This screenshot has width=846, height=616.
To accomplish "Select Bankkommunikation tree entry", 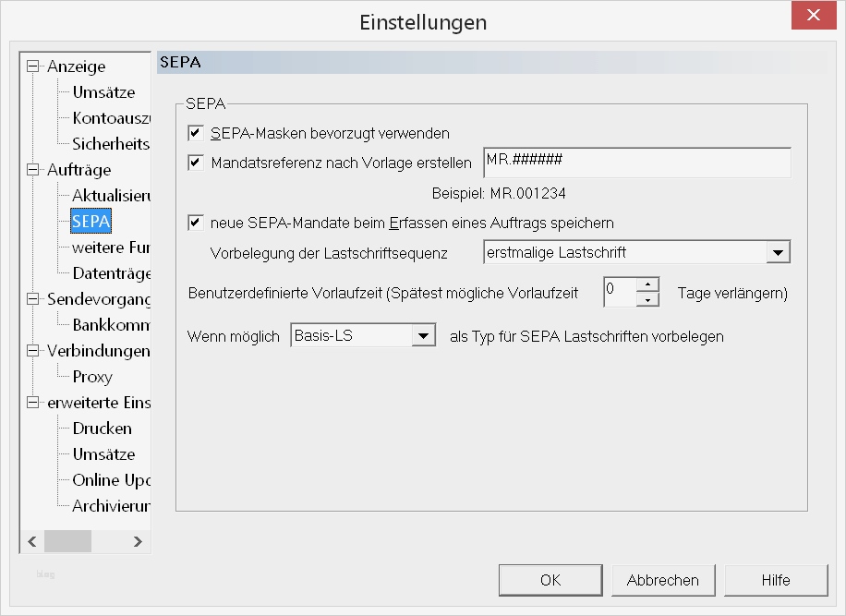I will point(111,325).
